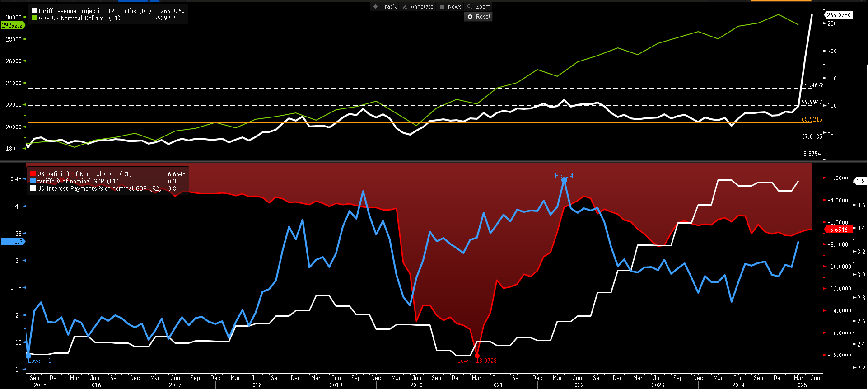Click white swatch for tariff revenue projection
Screen dimensions: 868x389
[x=34, y=10]
